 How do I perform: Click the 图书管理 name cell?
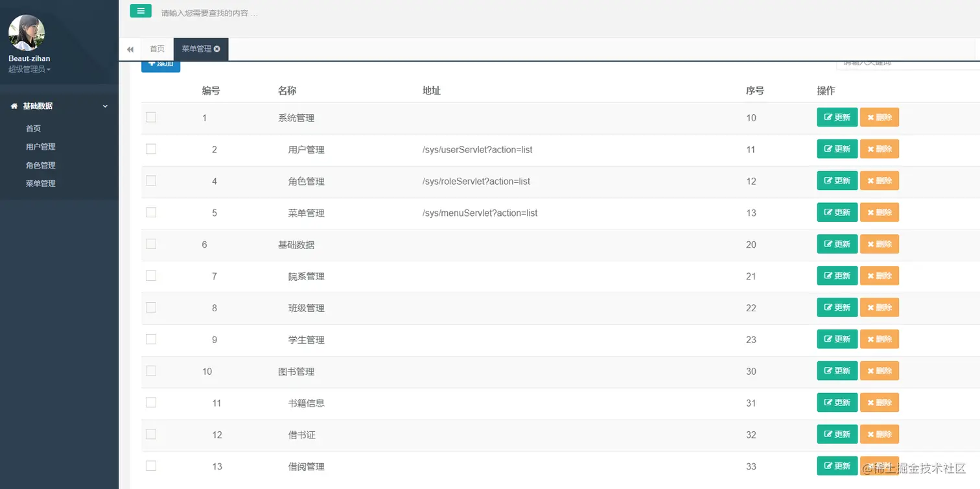(x=296, y=372)
